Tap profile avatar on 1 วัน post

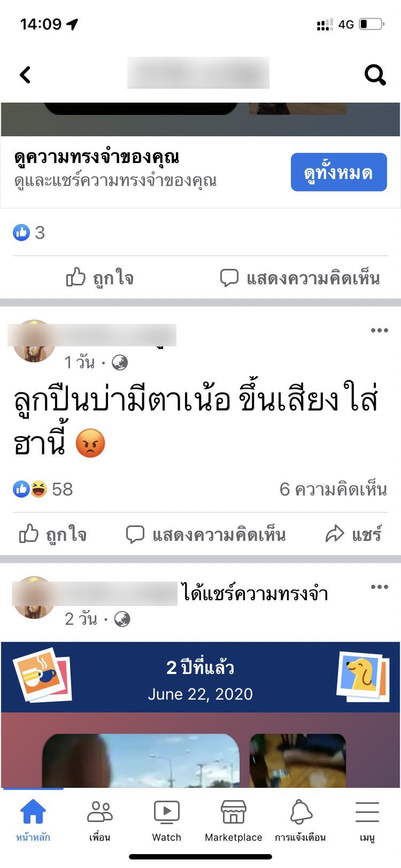click(x=34, y=341)
